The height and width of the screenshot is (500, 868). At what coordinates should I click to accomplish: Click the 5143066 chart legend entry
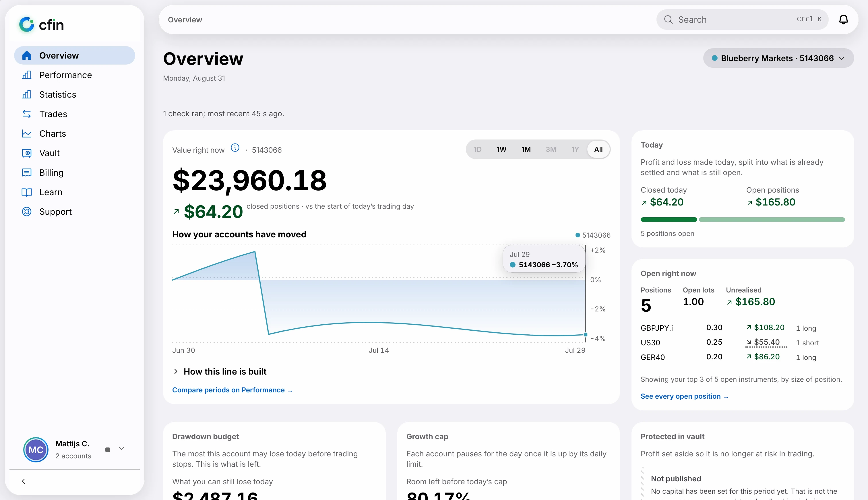pos(593,235)
